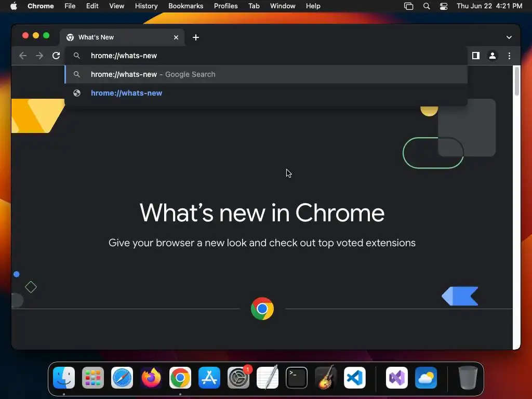Launch Firefox from the dock
The height and width of the screenshot is (399, 532).
pos(151,378)
